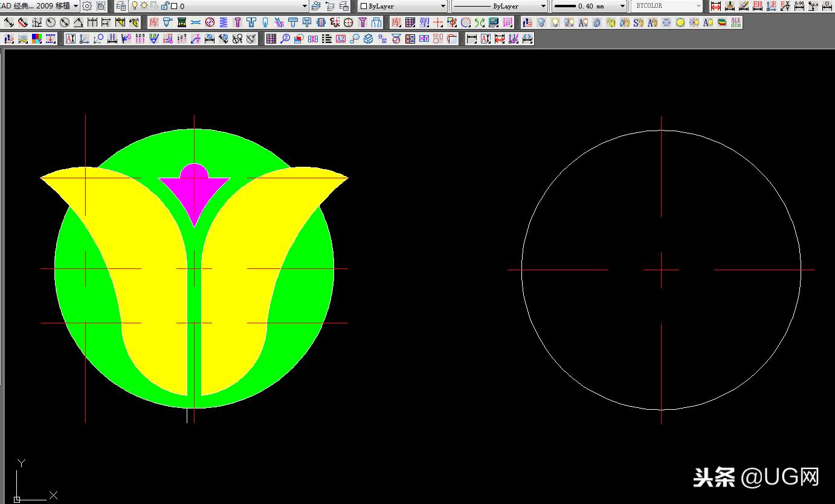Select the radius dimension tool
Screen dimensions: 835x504
tap(51, 23)
